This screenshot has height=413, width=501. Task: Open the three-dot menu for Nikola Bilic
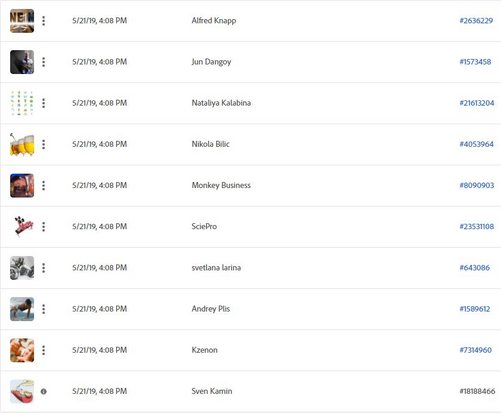pos(44,144)
